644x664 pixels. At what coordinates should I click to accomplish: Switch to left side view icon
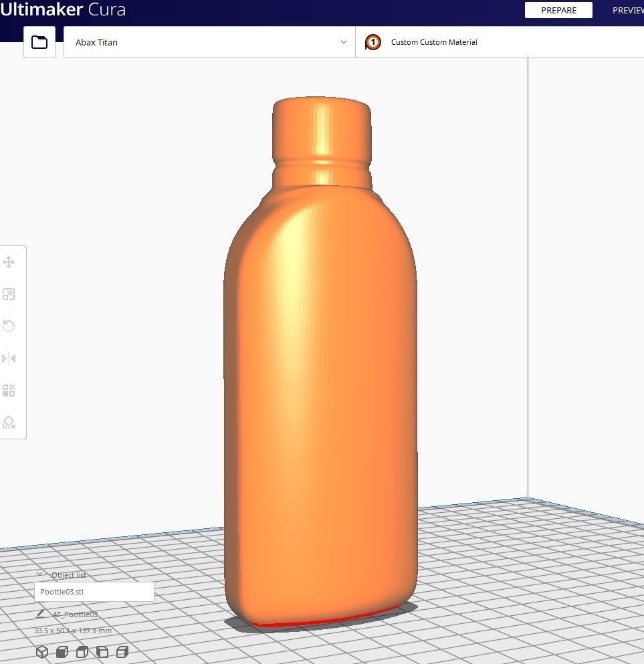pos(102,652)
